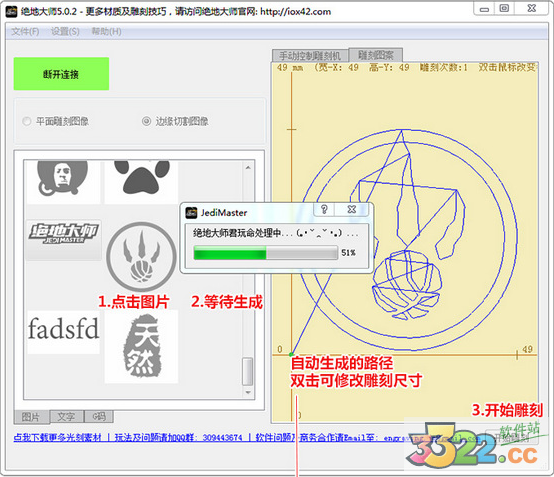Screen dimensions: 554x477
Task: Switch to the 手动控制雕刻机 tab
Action: pos(310,56)
